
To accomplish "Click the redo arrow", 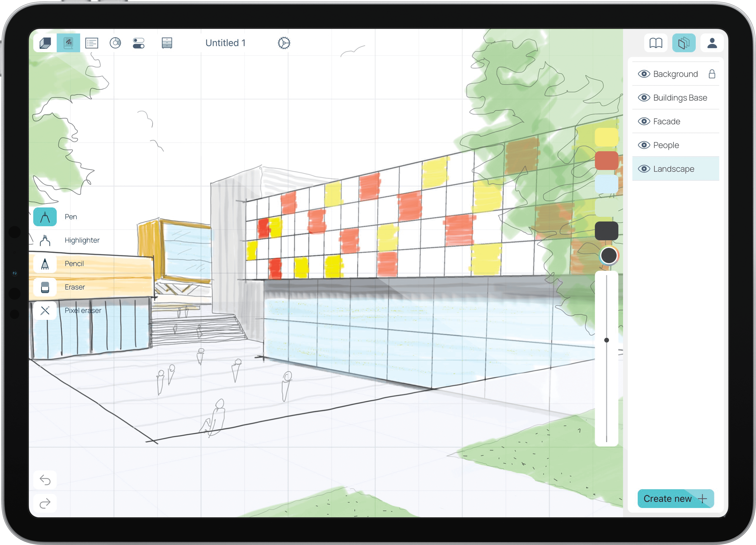I will [x=45, y=503].
